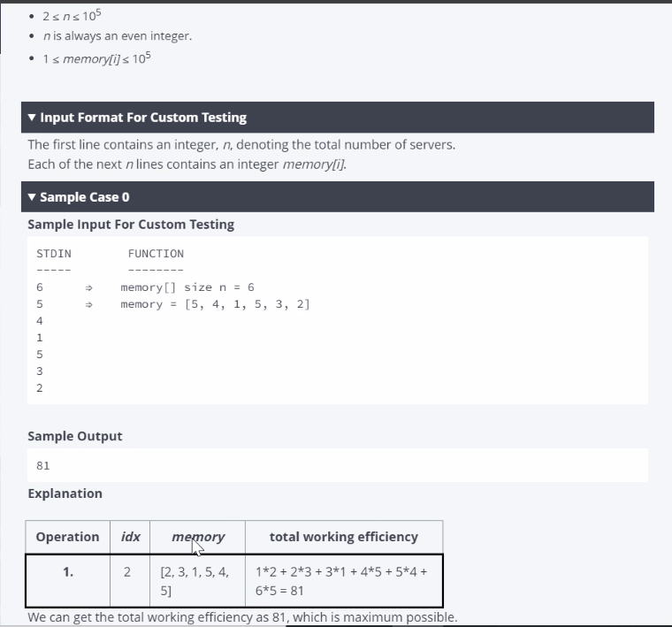This screenshot has height=627, width=672.
Task: Click the sample output value 81
Action: [x=42, y=465]
